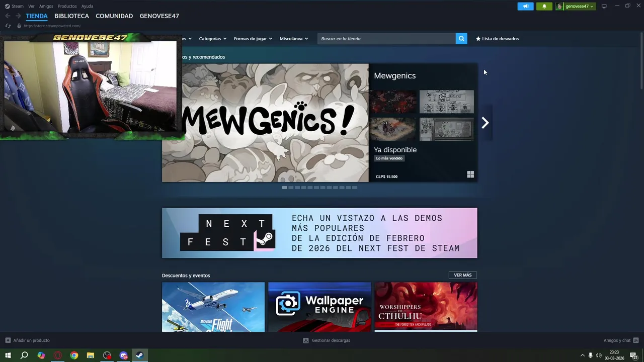Expand the genovese47 account dropdown
The height and width of the screenshot is (362, 644).
click(x=579, y=7)
